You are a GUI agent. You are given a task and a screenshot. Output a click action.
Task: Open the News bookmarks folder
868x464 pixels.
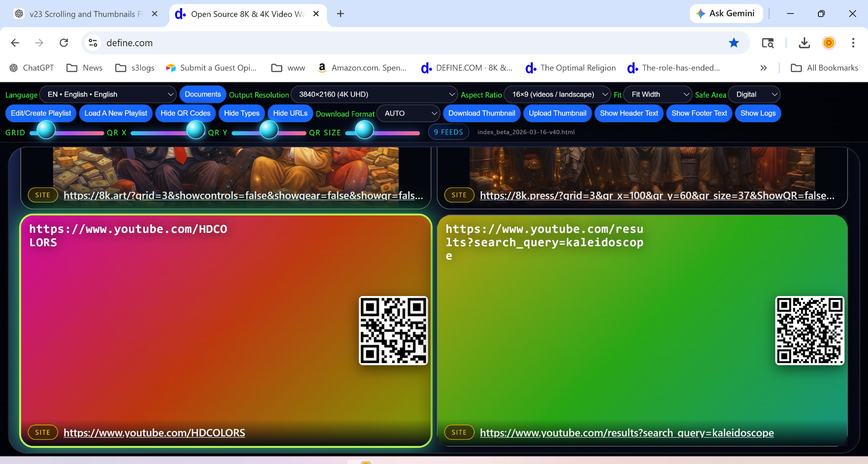84,68
